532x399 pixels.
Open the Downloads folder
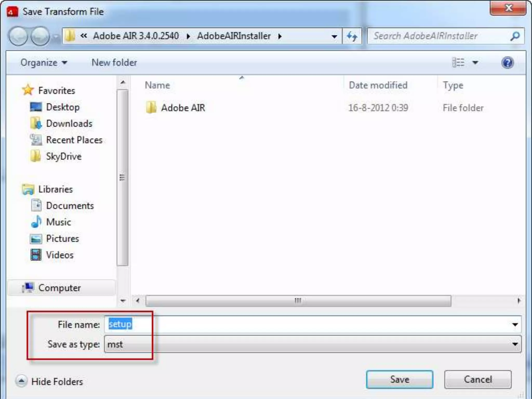[x=69, y=123]
